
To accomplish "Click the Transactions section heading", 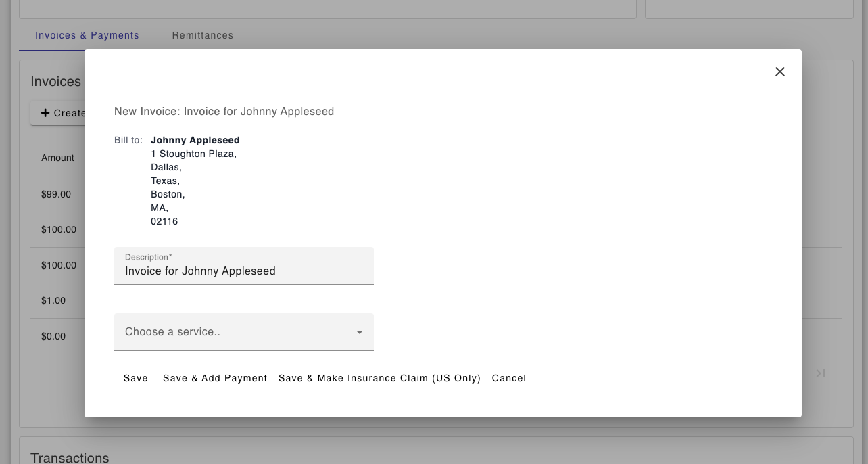I will click(69, 457).
